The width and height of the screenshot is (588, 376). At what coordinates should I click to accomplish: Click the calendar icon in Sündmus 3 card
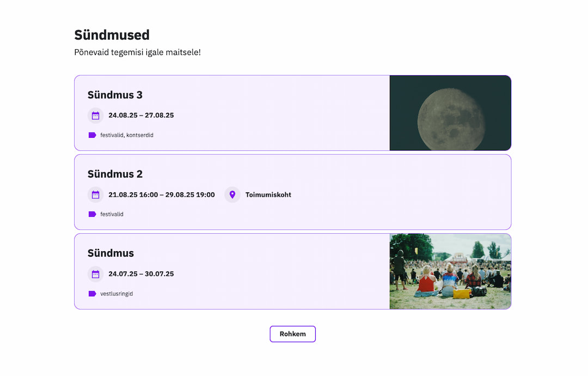pos(96,116)
